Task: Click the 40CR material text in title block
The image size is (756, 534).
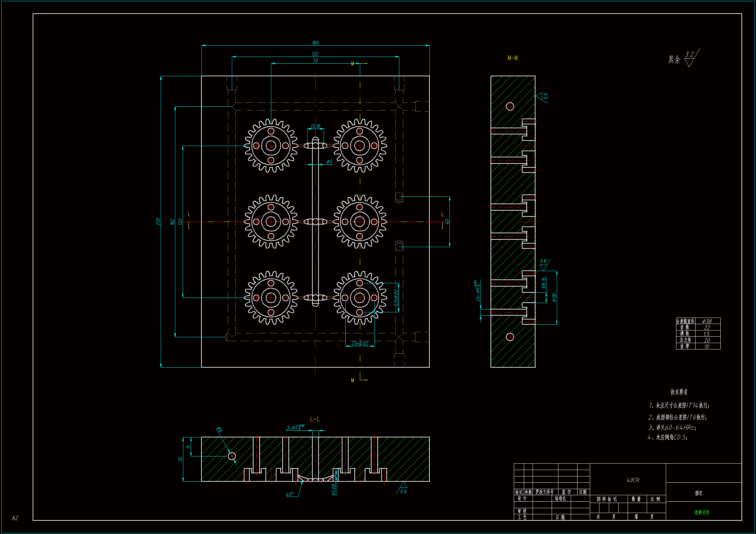Action: click(632, 480)
